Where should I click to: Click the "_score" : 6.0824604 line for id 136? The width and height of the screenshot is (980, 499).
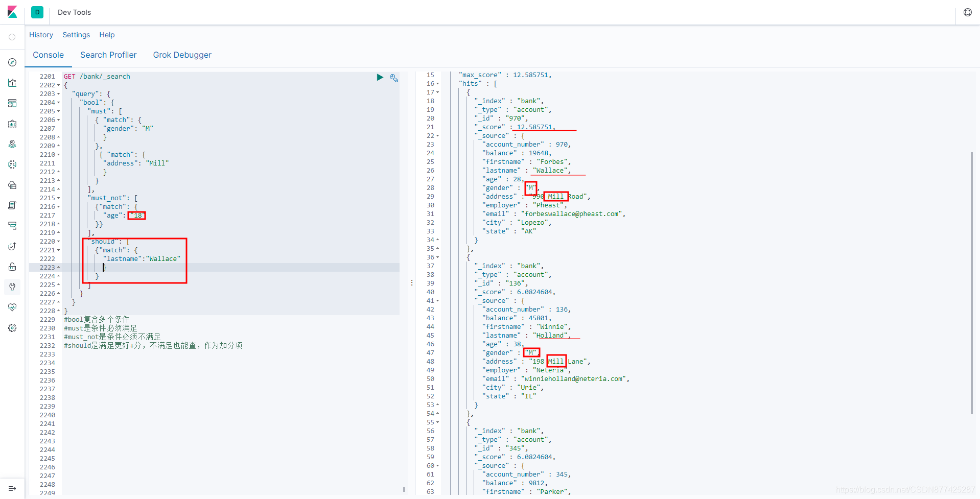(x=515, y=292)
